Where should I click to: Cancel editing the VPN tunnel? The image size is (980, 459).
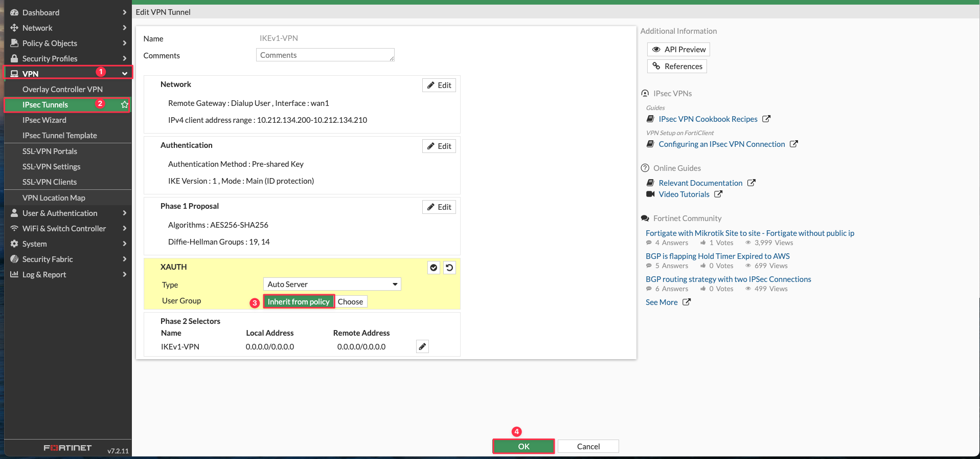pos(588,446)
